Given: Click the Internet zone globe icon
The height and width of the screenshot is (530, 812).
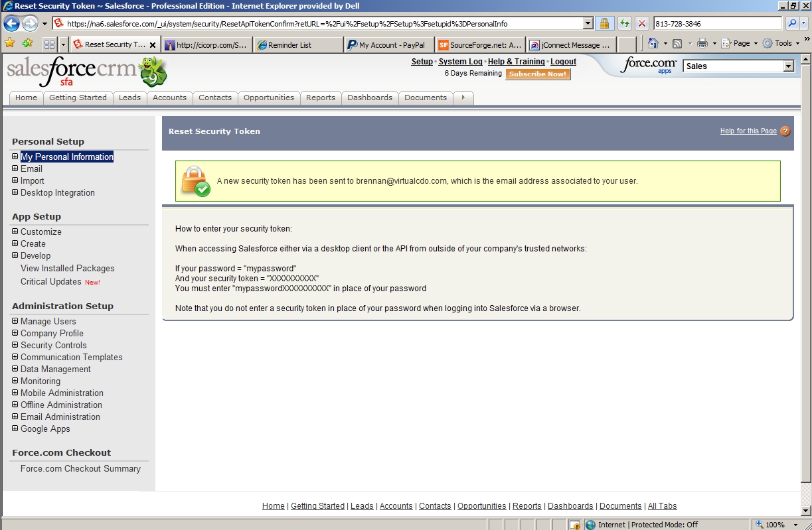Looking at the screenshot, I should pos(590,525).
